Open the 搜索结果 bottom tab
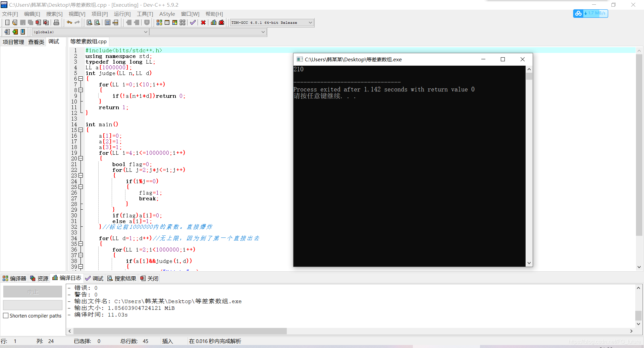The width and height of the screenshot is (644, 348). point(122,278)
